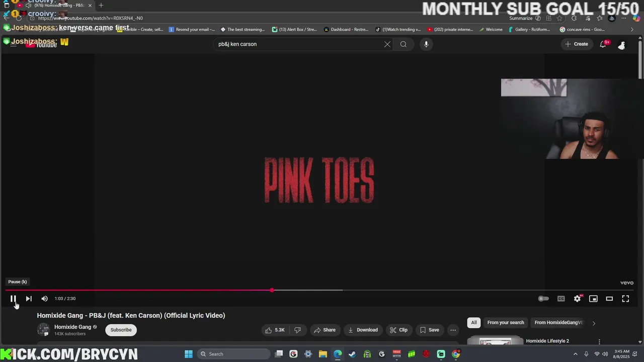Open the account avatar menu

622,45
